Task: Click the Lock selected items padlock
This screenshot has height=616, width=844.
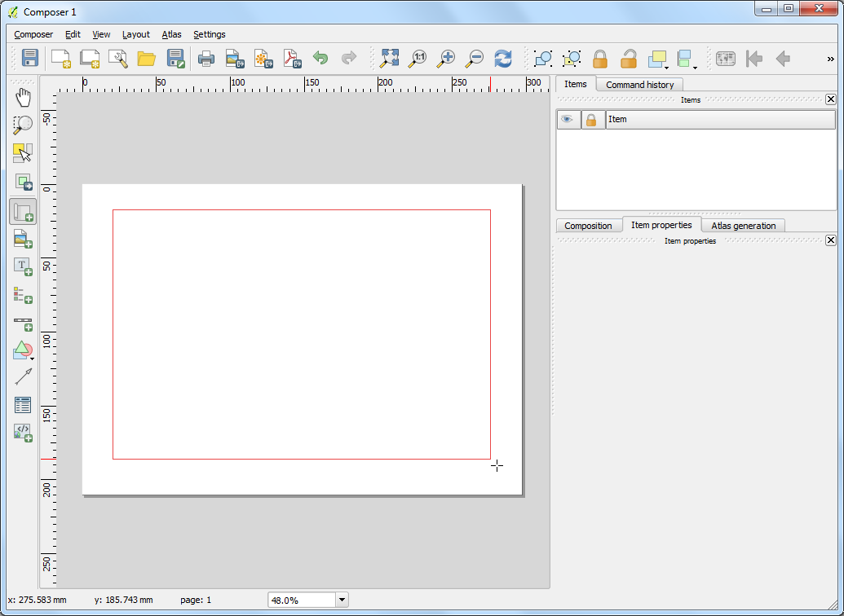Action: point(600,59)
